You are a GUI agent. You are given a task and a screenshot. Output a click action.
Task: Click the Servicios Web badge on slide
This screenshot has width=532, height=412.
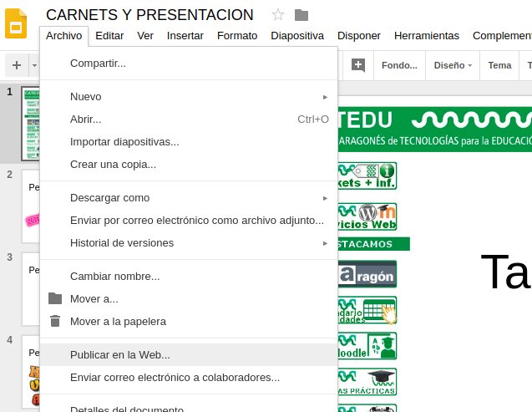(367, 216)
